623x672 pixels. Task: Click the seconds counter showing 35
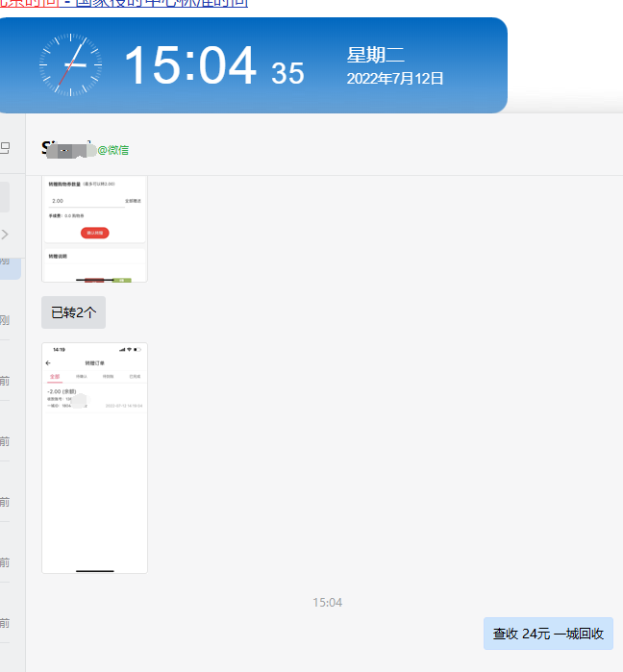coord(287,73)
